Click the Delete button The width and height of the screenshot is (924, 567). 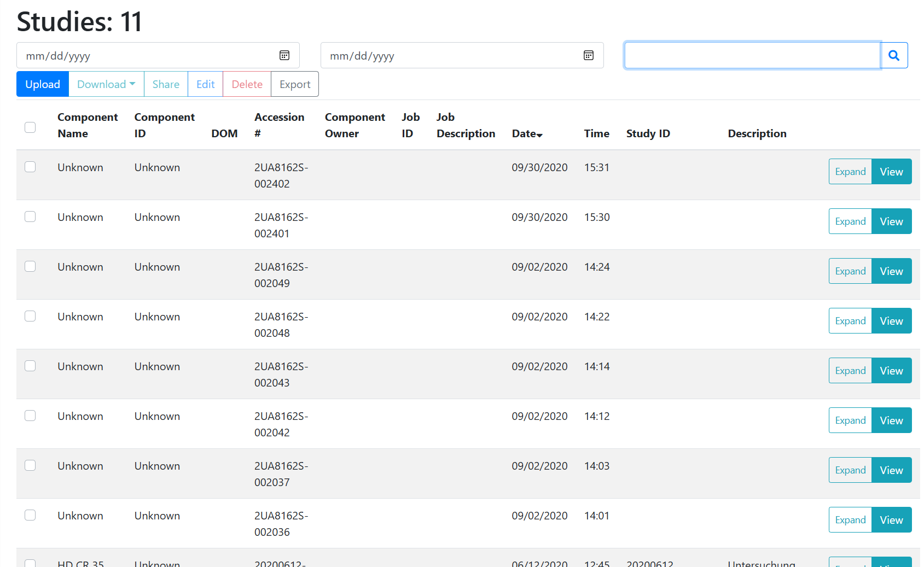coord(247,84)
